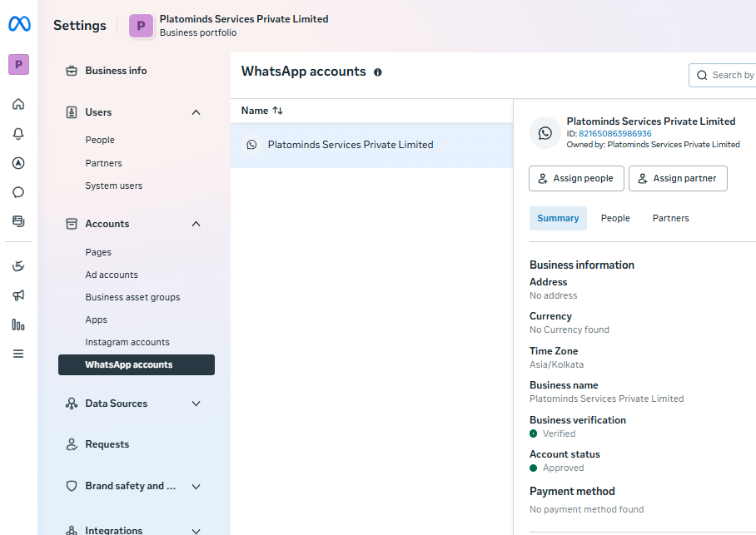Click the purple P portfolio avatar in left rail
Image resolution: width=756 pixels, height=535 pixels.
[18, 64]
